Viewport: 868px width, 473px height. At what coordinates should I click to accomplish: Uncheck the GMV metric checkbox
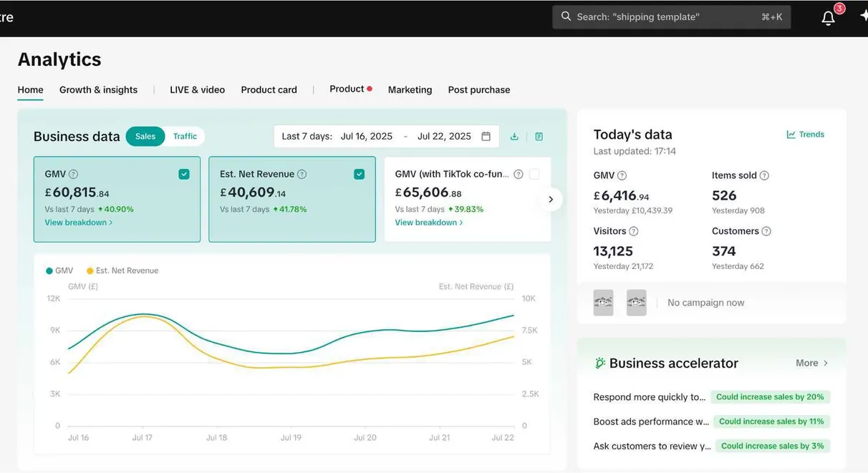(x=184, y=174)
